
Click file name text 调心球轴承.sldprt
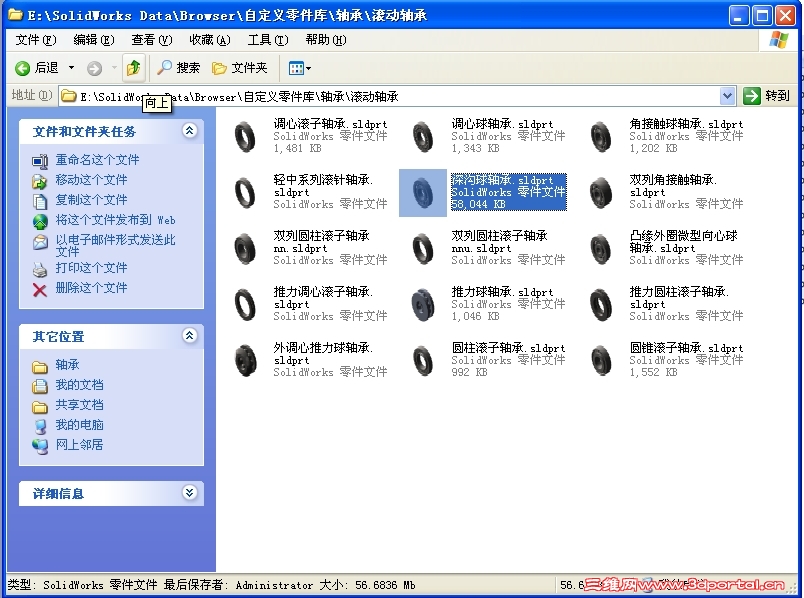tap(502, 124)
